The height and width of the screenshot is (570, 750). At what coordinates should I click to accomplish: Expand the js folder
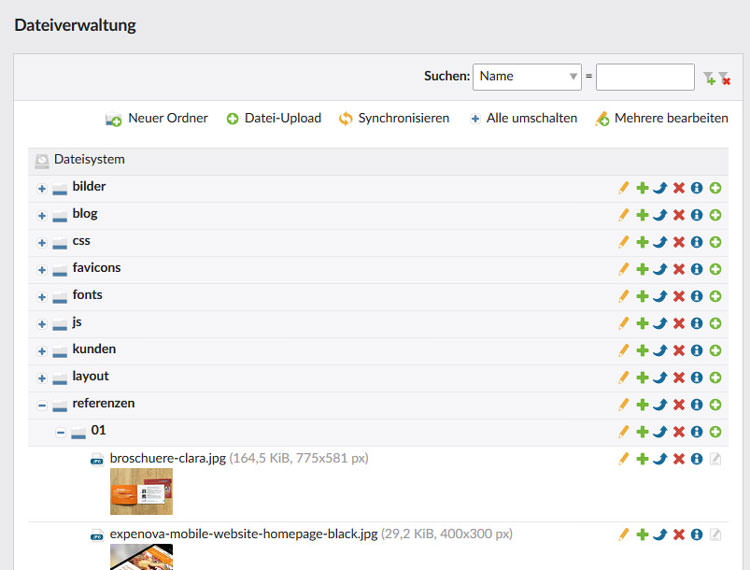point(42,324)
